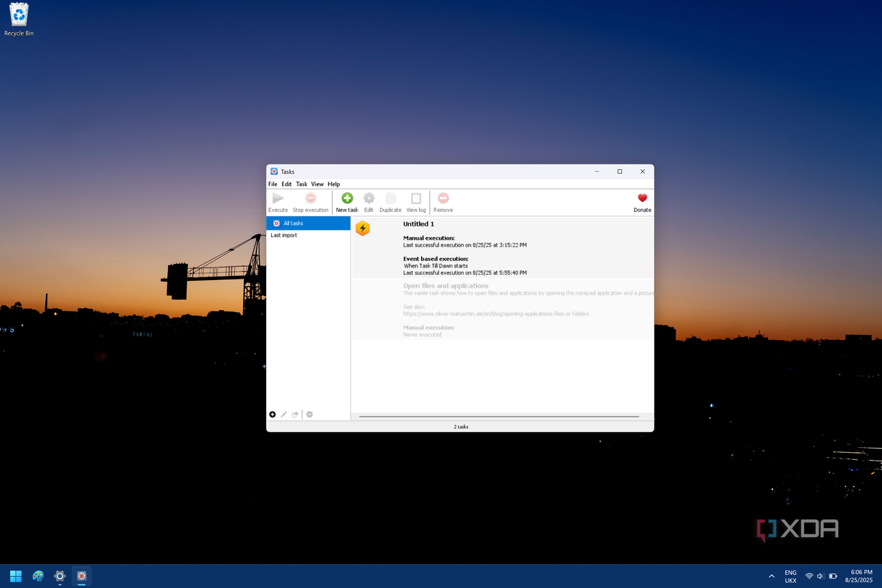Screen dimensions: 882x588
Task: Click the lightning bolt icon of Untitled 1
Action: pos(362,229)
